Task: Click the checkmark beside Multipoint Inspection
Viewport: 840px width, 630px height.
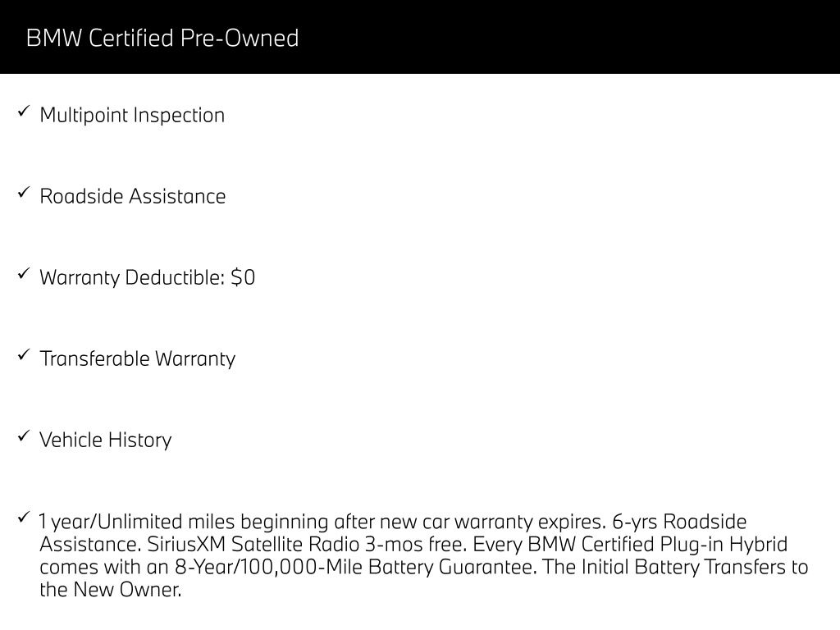Action: click(23, 112)
